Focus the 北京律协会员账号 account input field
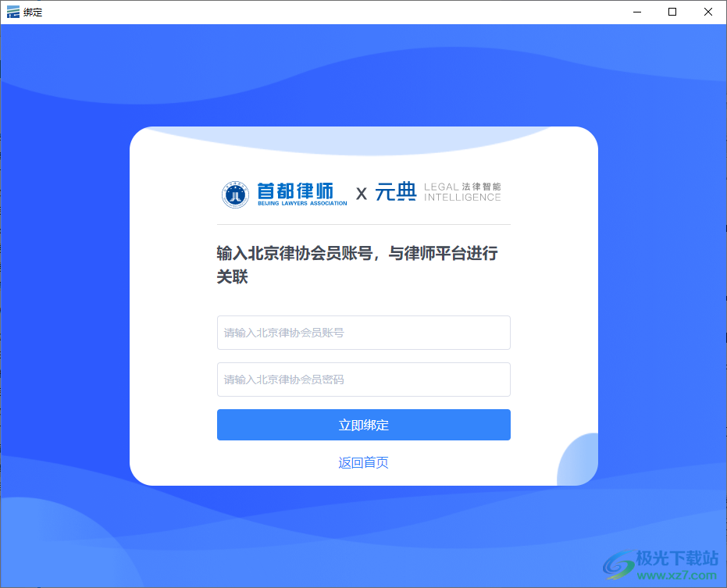This screenshot has width=727, height=588. coord(363,332)
